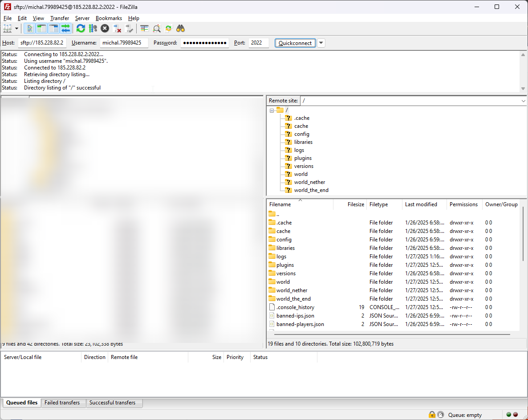The height and width of the screenshot is (420, 528).
Task: Select banned-ips.json file icon
Action: coord(272,316)
